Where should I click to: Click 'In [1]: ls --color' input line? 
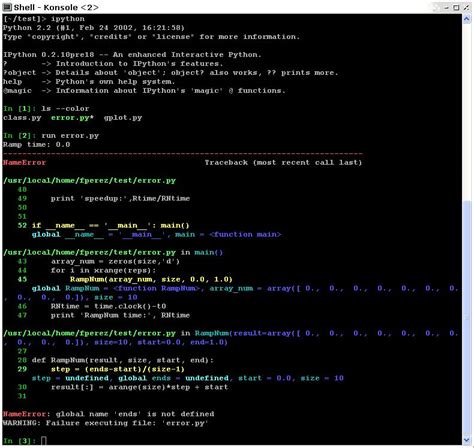tap(46, 109)
